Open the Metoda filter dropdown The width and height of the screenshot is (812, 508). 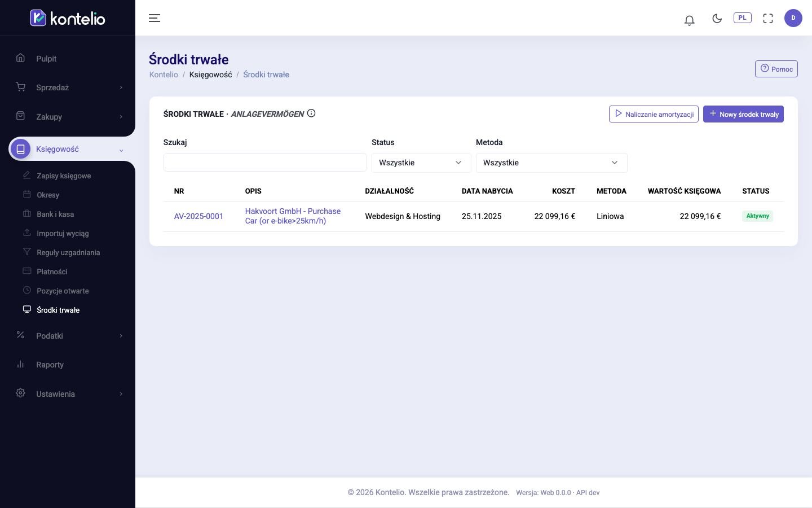[551, 163]
